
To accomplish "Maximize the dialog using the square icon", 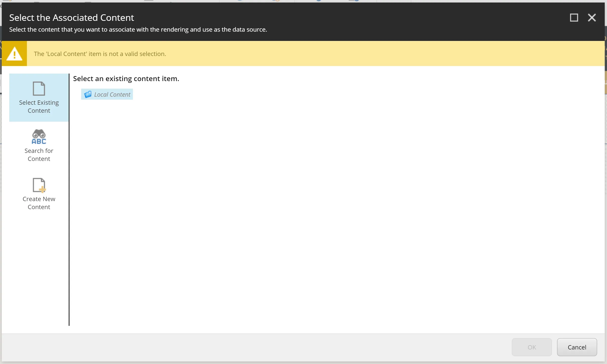I will coord(574,18).
